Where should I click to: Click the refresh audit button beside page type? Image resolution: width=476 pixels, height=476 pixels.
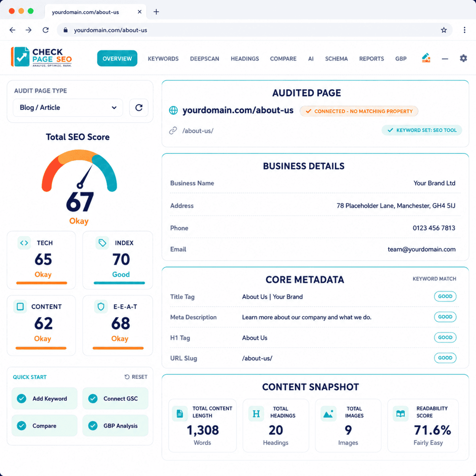pos(139,108)
